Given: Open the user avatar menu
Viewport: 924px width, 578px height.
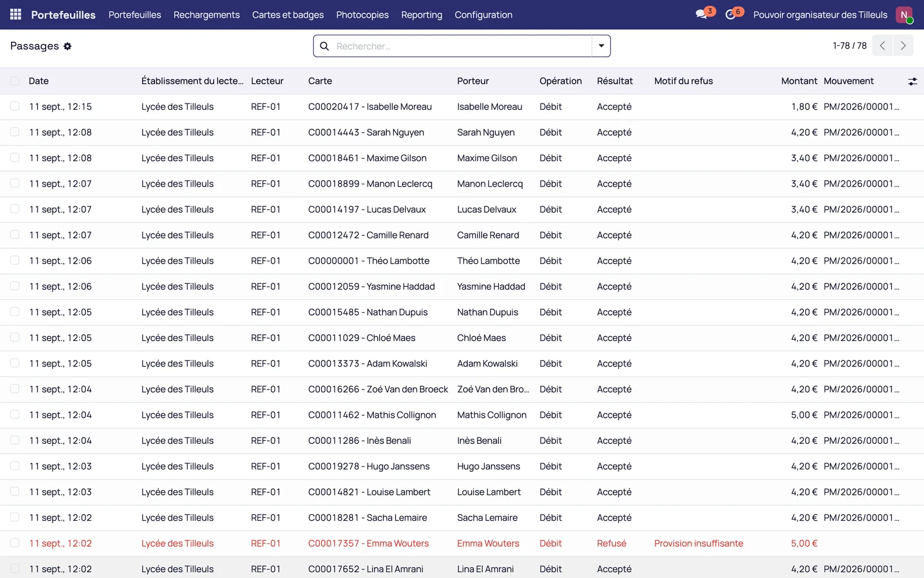Looking at the screenshot, I should (x=904, y=15).
